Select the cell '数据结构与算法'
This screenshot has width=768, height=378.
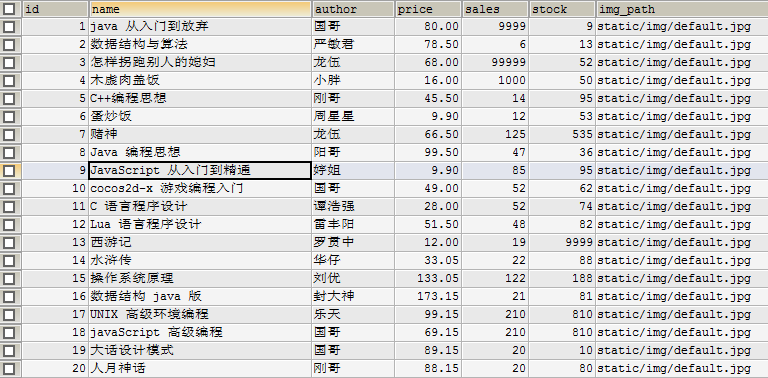click(200, 45)
